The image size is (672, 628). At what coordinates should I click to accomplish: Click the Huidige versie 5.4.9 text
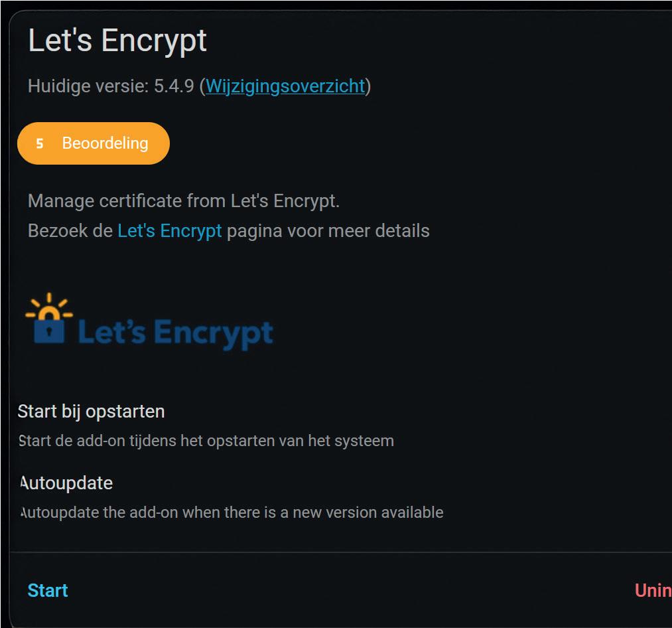(x=111, y=86)
